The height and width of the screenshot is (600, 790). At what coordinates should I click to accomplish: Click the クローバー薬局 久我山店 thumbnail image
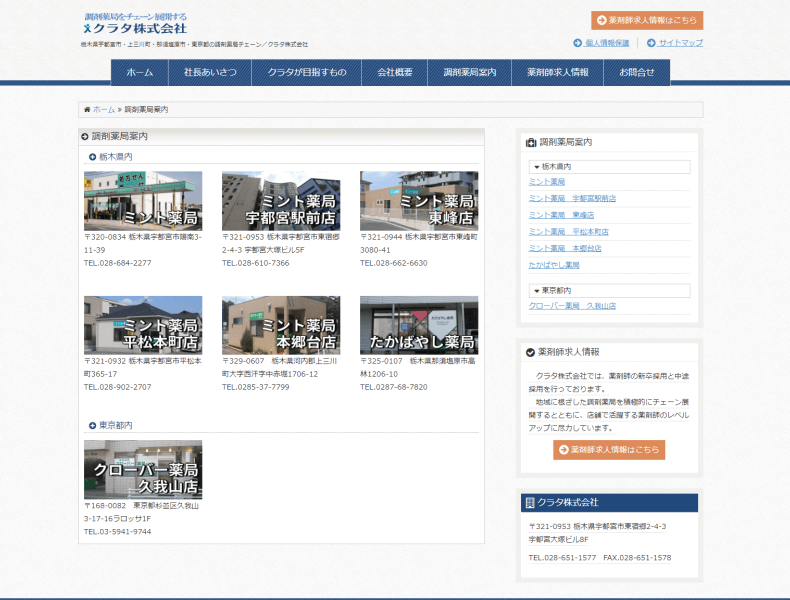[143, 470]
